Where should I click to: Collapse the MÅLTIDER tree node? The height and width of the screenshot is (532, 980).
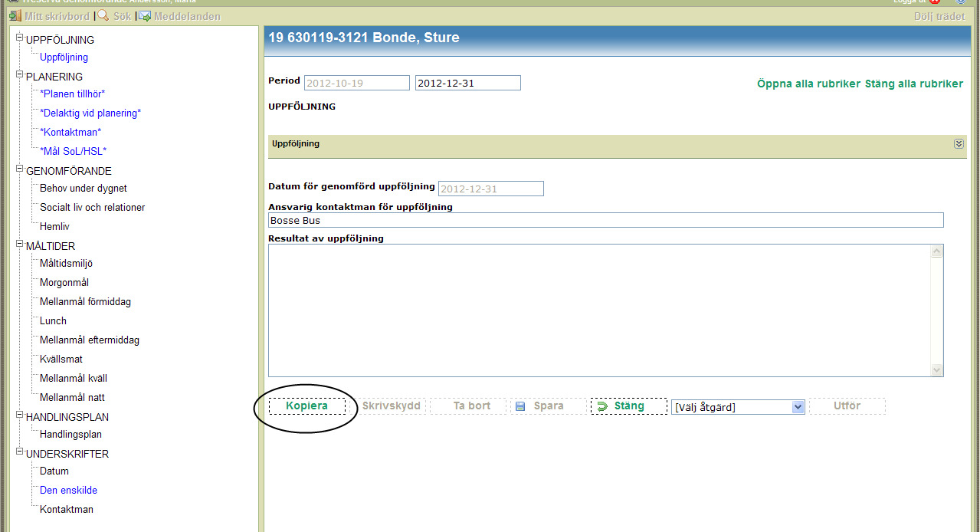[x=20, y=244]
